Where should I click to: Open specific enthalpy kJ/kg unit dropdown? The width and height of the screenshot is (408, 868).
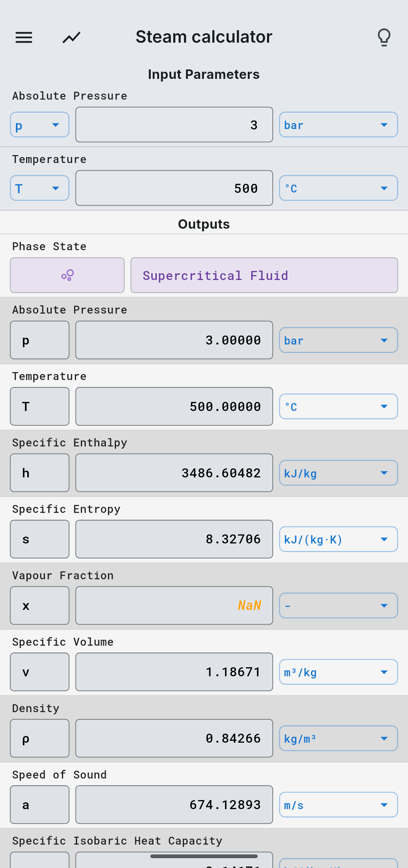(338, 473)
